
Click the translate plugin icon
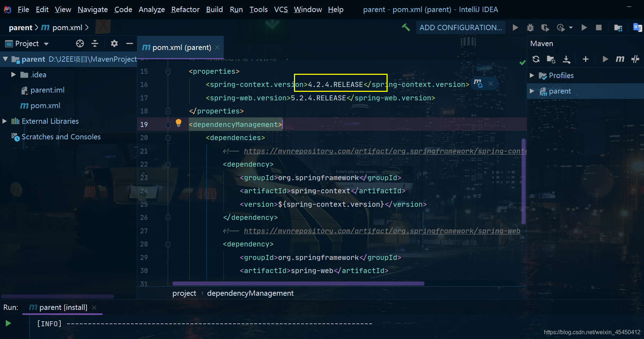(637, 27)
